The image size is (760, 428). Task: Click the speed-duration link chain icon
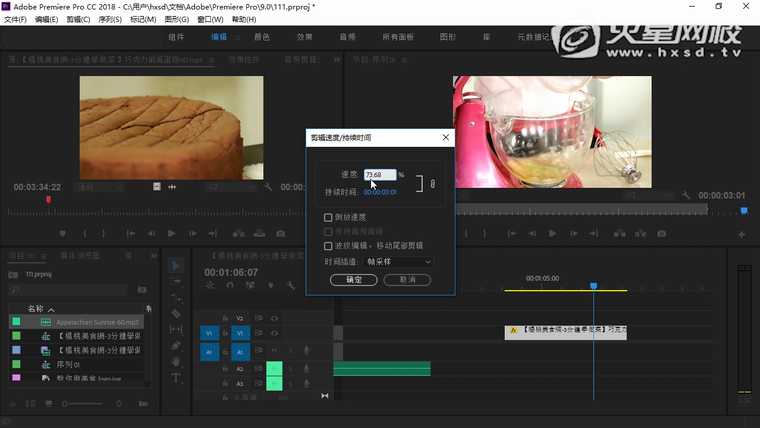pyautogui.click(x=432, y=183)
